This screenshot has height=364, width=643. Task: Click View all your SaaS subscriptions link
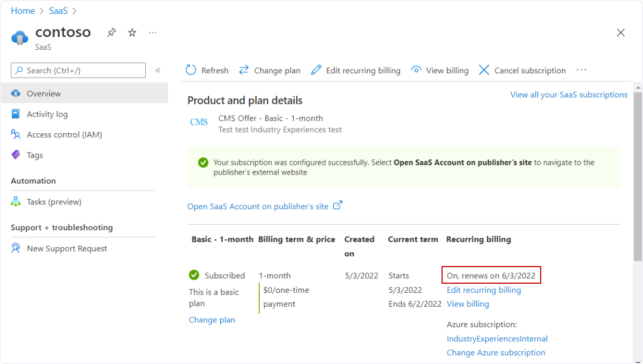click(x=569, y=95)
